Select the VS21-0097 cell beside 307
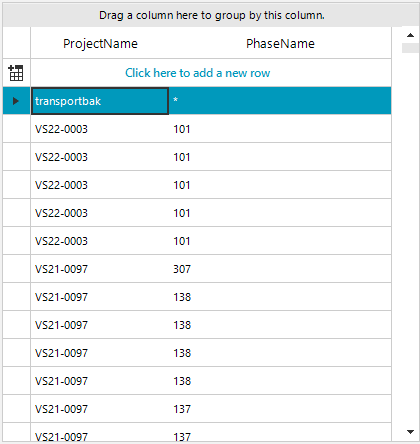The height and width of the screenshot is (444, 420). pyautogui.click(x=100, y=269)
